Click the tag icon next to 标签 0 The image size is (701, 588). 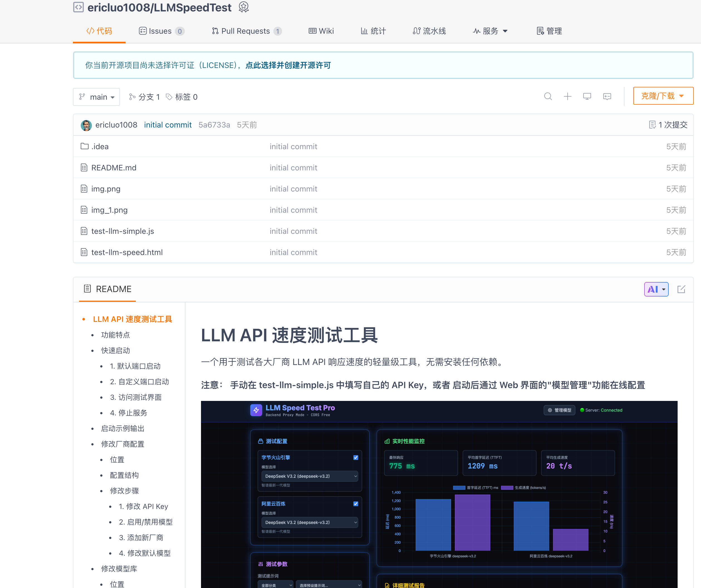[169, 97]
